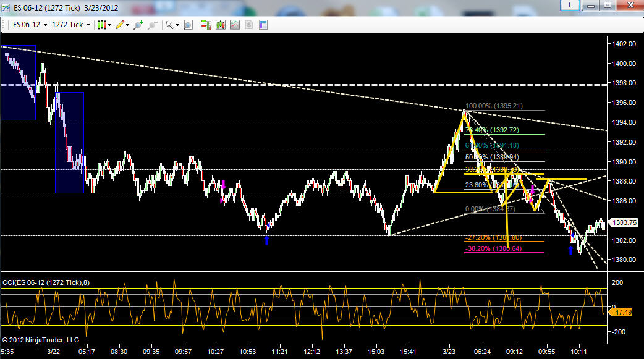
Task: Click the -47.49 CCI value marker
Action: (x=622, y=312)
